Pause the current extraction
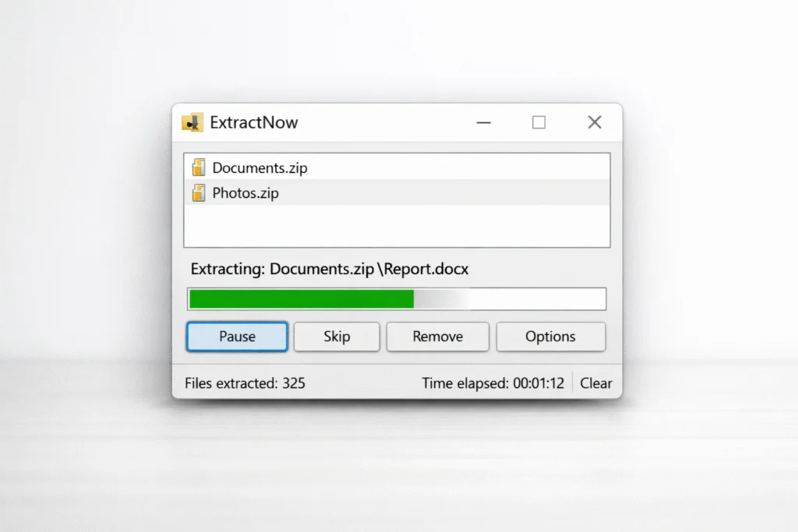 click(x=236, y=336)
